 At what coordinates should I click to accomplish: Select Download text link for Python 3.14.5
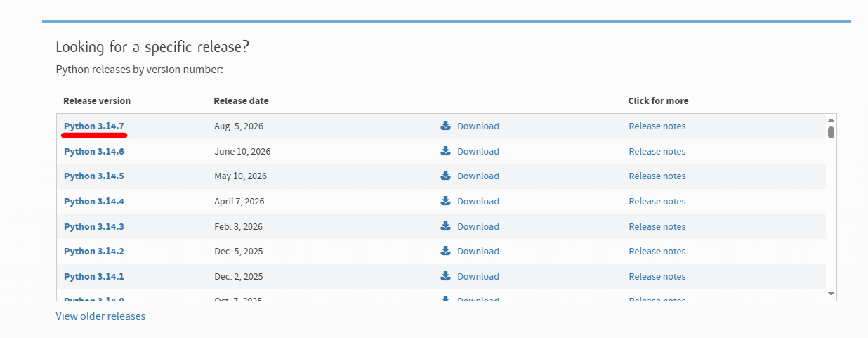tap(478, 176)
